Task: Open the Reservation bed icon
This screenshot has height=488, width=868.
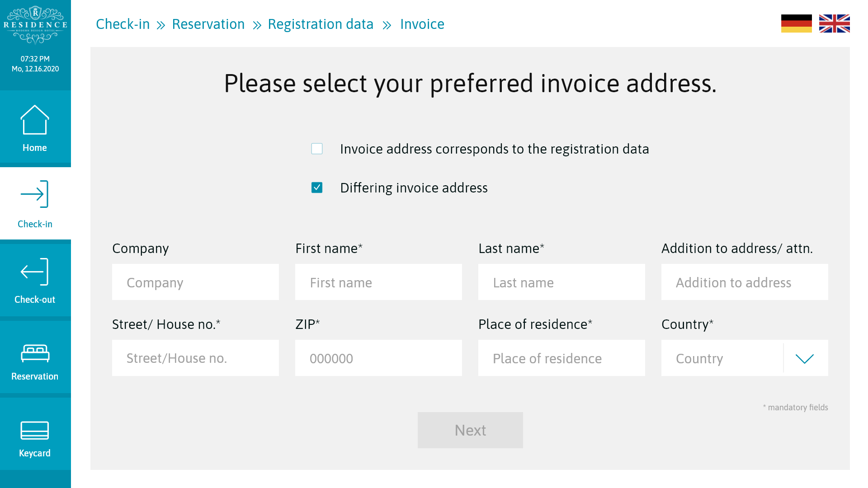Action: click(35, 353)
